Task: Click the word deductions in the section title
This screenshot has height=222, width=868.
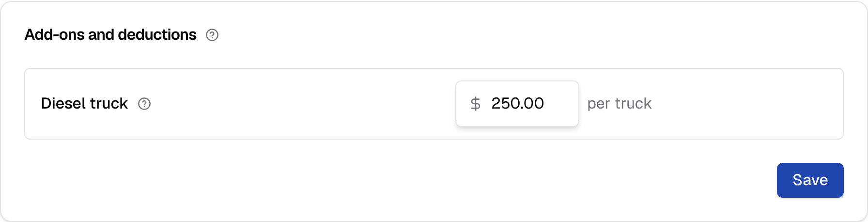Action: [157, 35]
